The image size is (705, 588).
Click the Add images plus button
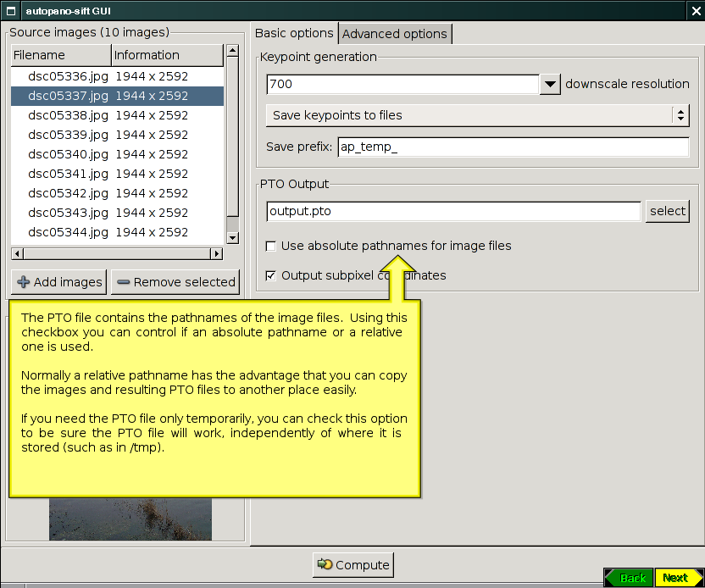tap(59, 282)
